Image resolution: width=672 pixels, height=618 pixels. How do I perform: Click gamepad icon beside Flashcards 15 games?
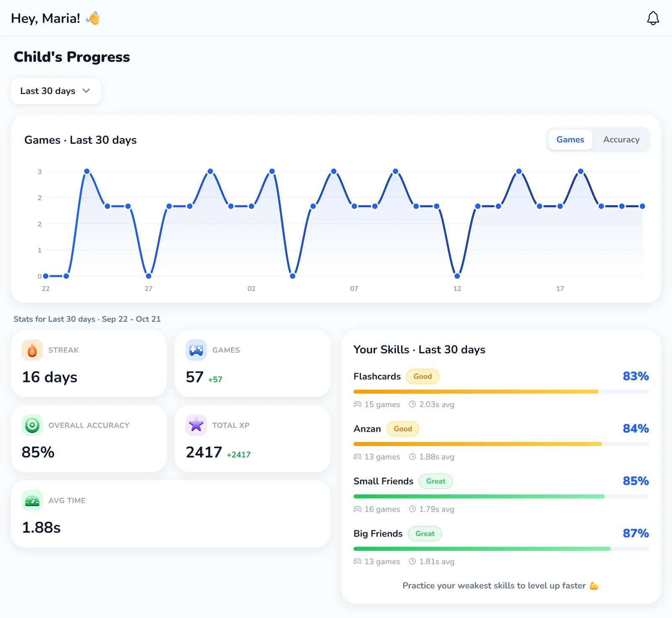point(357,404)
